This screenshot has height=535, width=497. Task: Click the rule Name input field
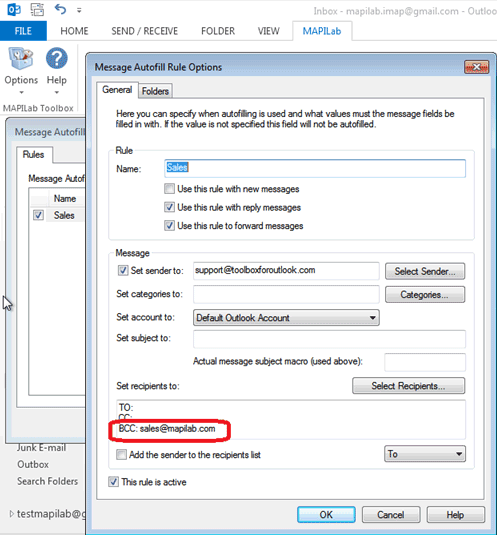[x=315, y=168]
